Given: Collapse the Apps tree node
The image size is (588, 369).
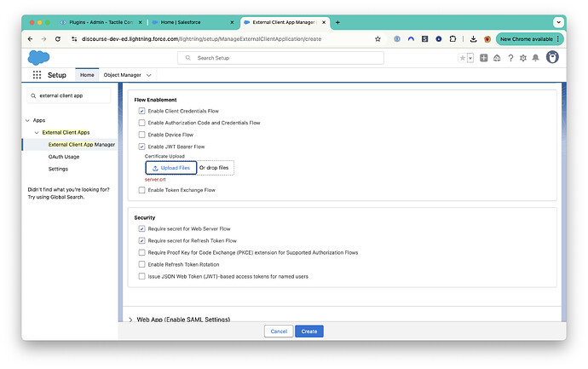Looking at the screenshot, I should (27, 120).
